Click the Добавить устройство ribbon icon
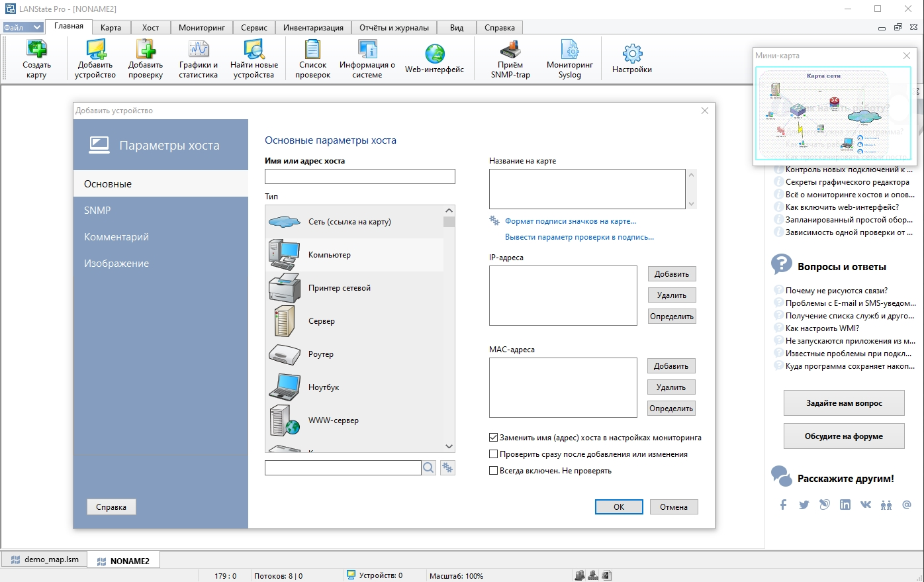 (x=95, y=59)
